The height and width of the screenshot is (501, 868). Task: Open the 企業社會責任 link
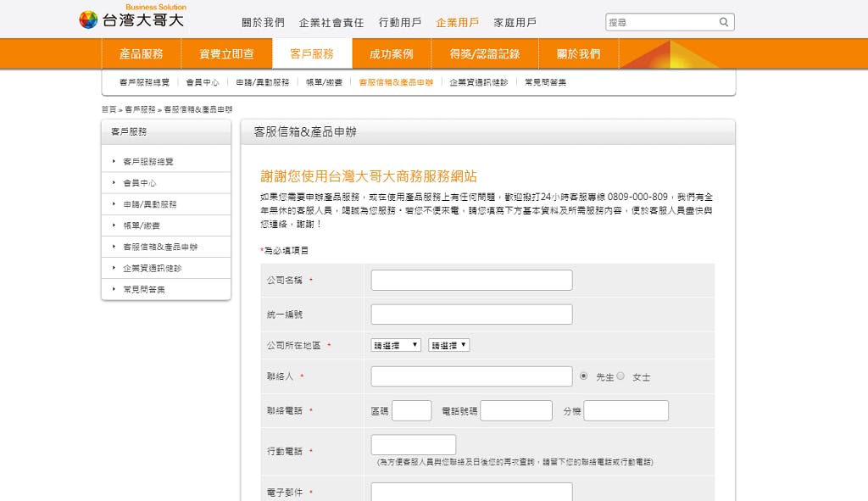tap(331, 23)
